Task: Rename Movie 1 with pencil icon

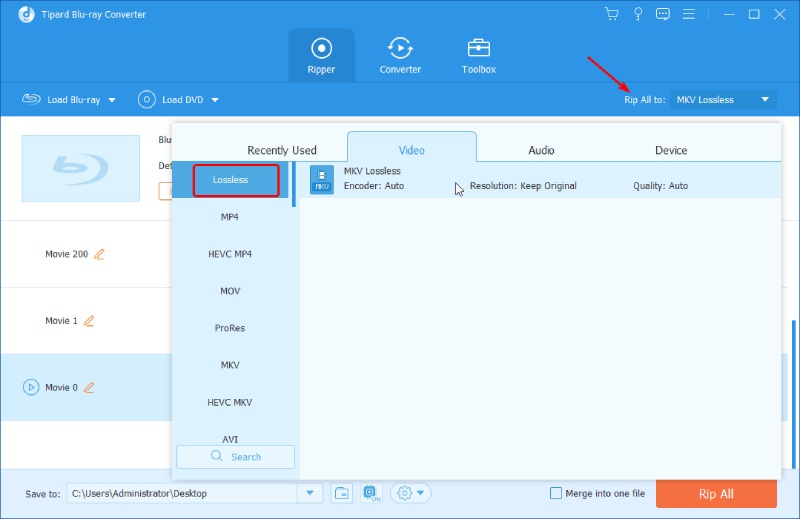Action: pyautogui.click(x=89, y=320)
